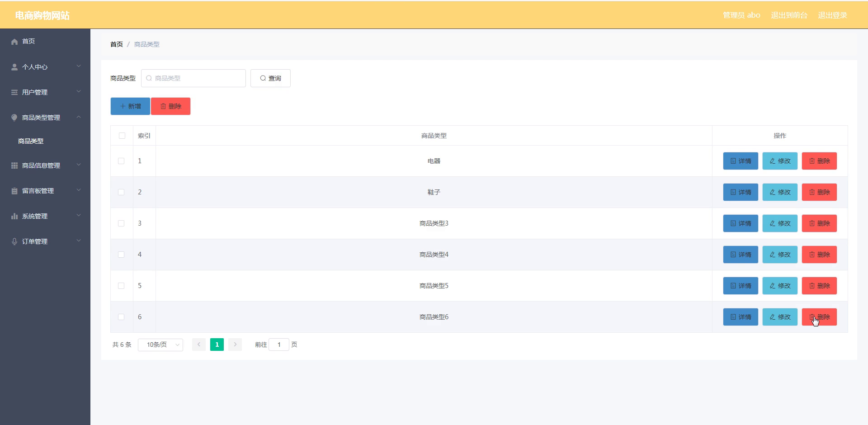The width and height of the screenshot is (868, 425).
Task: Click the pencil icon in 修改 for 电器
Action: point(773,161)
